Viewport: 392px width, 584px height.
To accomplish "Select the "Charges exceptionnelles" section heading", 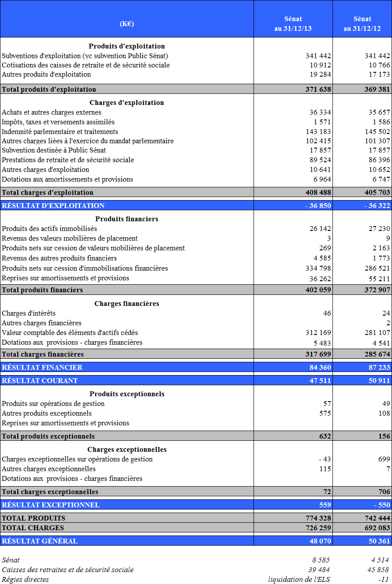I will click(127, 450).
